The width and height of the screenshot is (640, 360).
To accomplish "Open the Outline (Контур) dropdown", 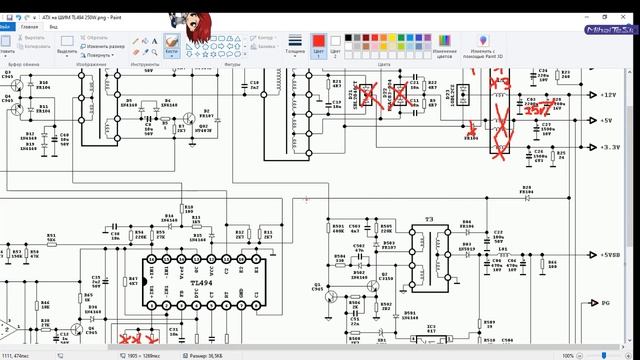I will click(262, 38).
